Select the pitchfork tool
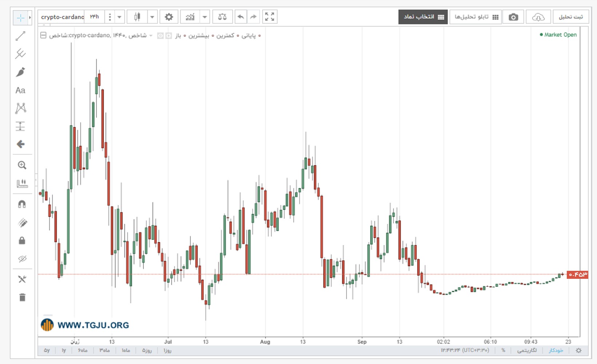597x364 pixels. tap(20, 54)
